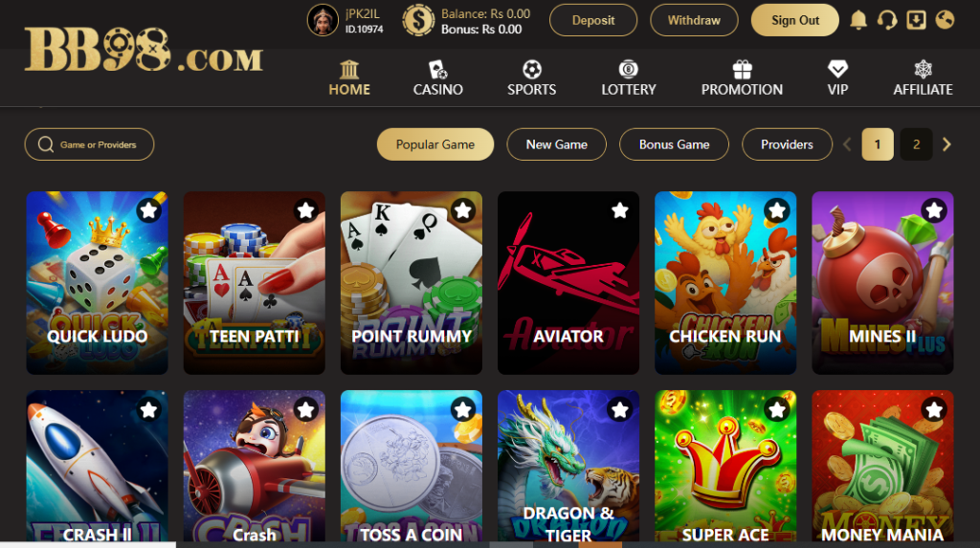
Task: Open the Providers filter list
Action: pyautogui.click(x=787, y=144)
